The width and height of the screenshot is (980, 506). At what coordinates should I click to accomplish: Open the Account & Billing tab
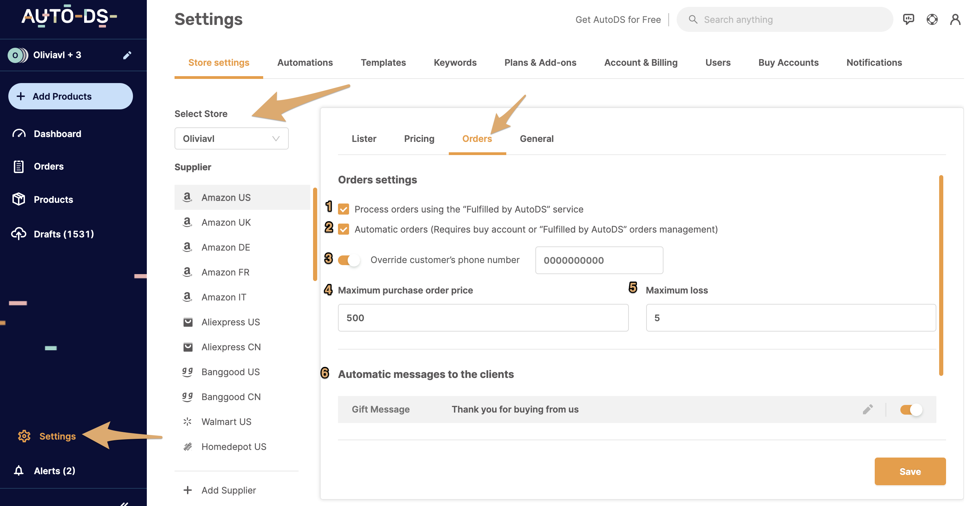point(641,63)
